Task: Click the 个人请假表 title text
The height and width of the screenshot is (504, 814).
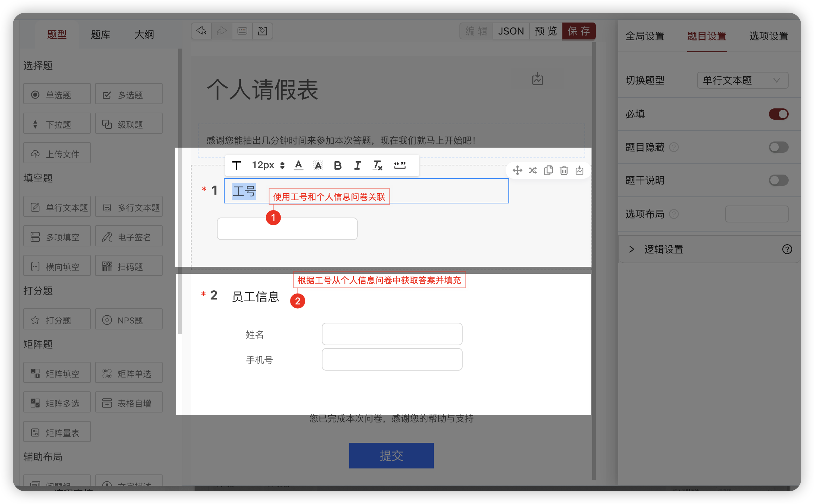Action: (x=263, y=89)
